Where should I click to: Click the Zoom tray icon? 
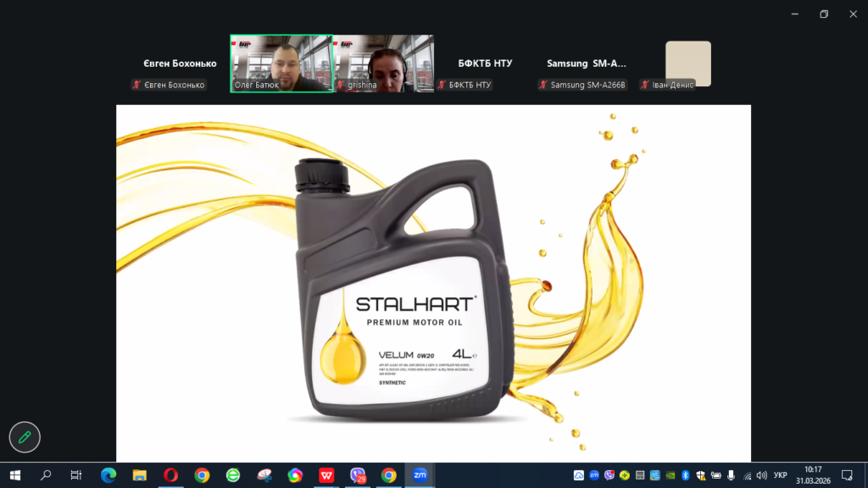tap(594, 475)
